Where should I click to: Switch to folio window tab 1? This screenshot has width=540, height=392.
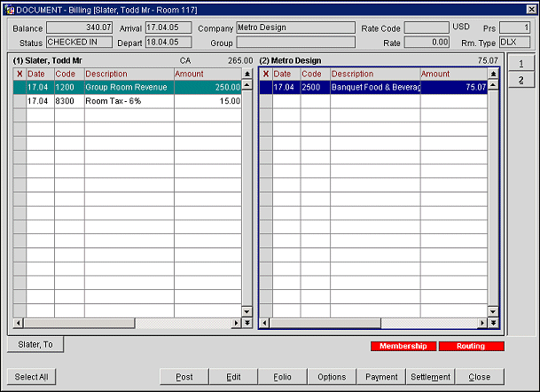click(x=520, y=64)
